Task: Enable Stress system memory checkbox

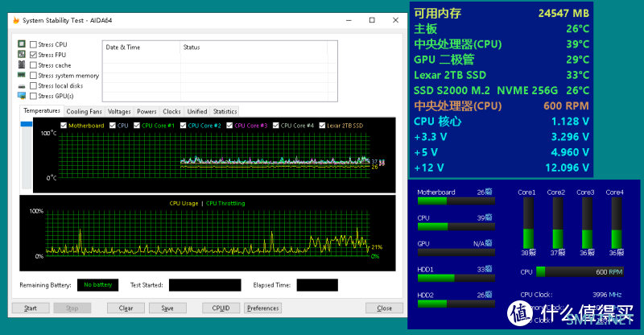Action: tap(33, 75)
